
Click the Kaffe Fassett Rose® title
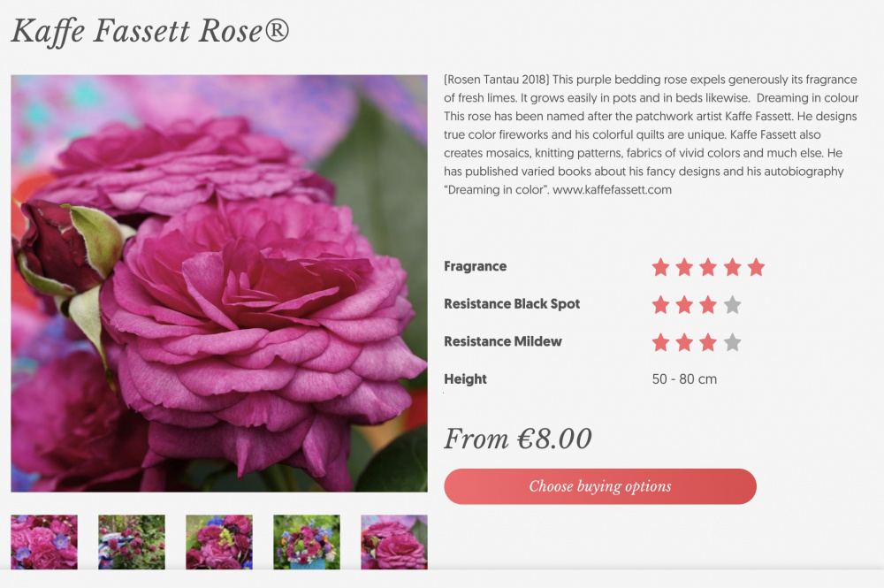point(150,31)
